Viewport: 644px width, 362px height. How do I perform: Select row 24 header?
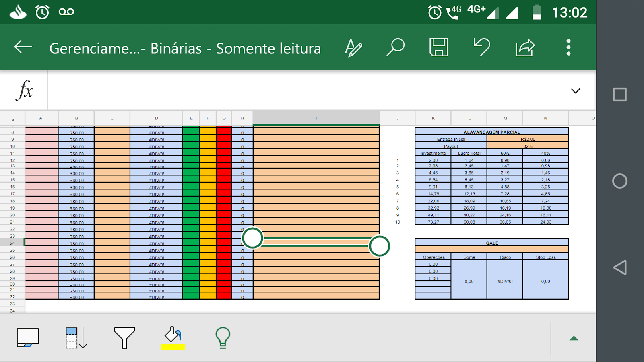(x=12, y=243)
